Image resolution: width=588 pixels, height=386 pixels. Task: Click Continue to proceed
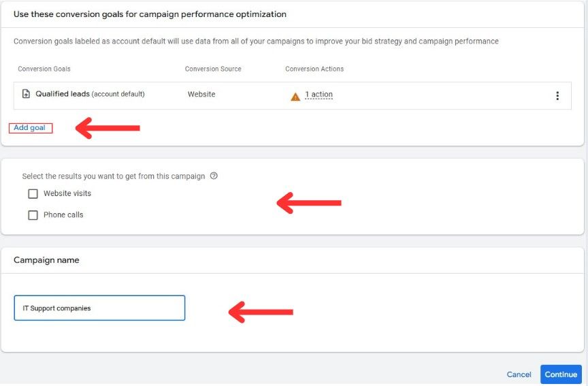pos(561,374)
